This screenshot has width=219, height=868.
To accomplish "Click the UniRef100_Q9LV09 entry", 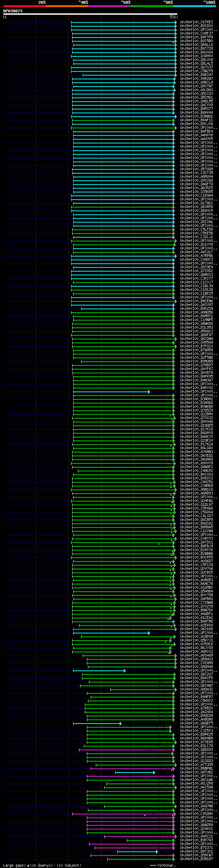I will [x=196, y=60].
